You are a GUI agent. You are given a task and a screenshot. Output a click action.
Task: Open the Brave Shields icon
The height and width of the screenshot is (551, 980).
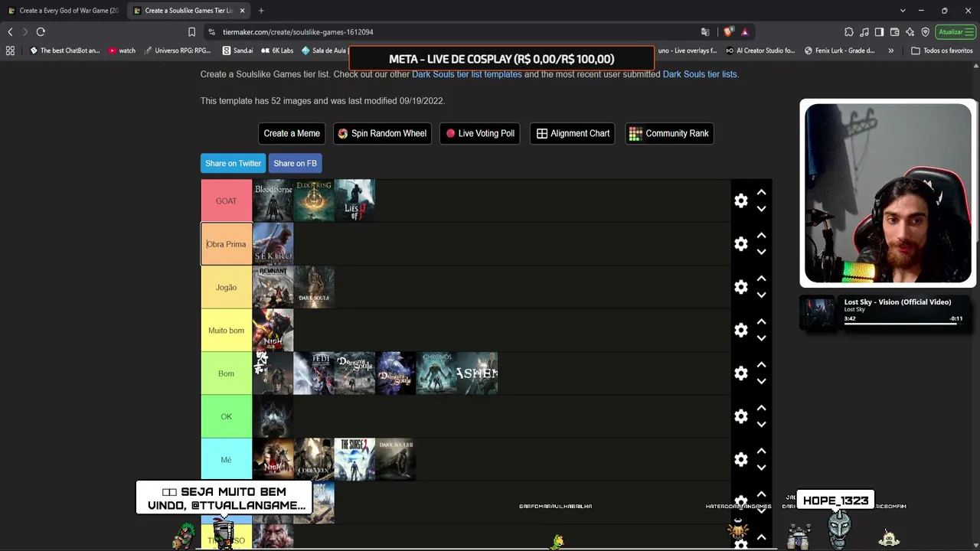coord(727,32)
